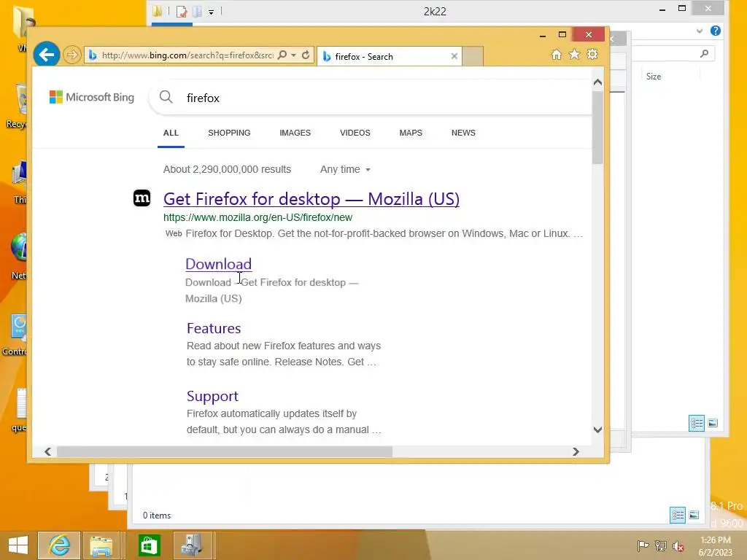Click the vertical scrollbar thumb

[x=598, y=128]
